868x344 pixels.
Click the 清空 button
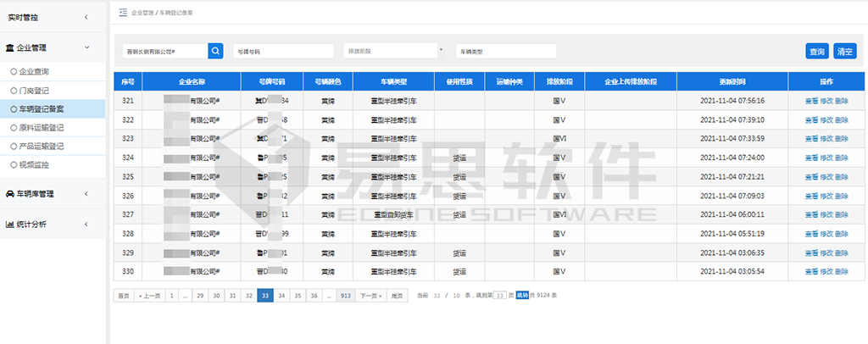click(x=845, y=52)
